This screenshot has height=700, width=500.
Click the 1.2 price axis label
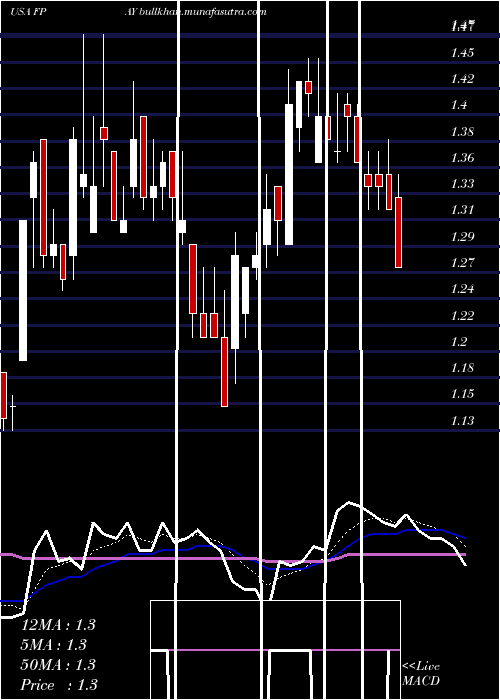[x=460, y=342]
